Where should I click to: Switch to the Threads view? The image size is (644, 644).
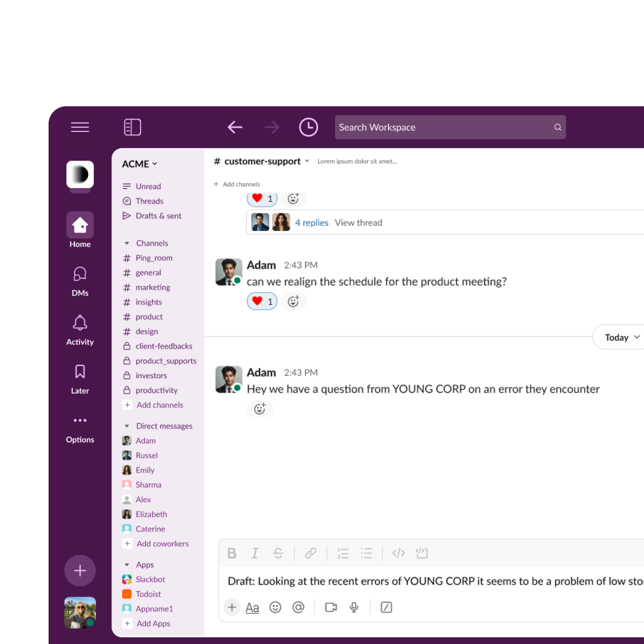tap(149, 201)
